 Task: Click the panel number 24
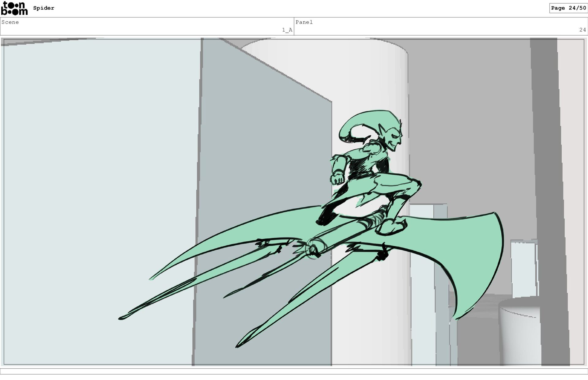[x=582, y=30]
